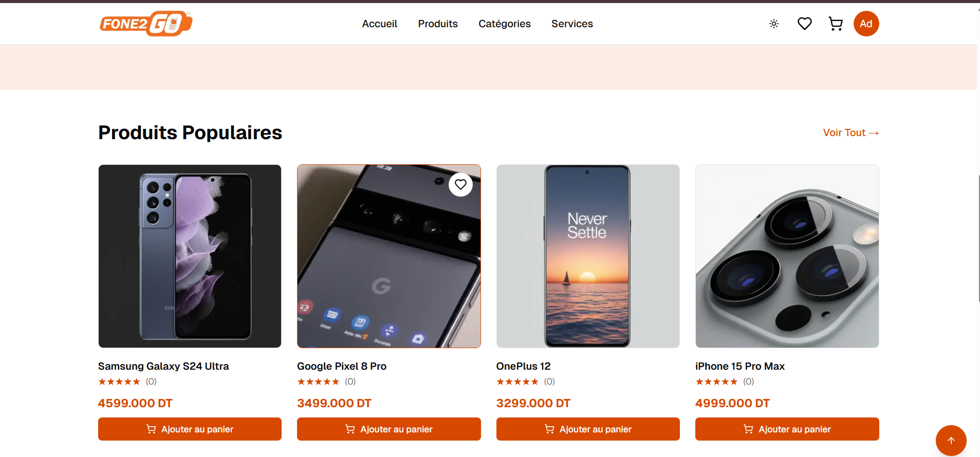This screenshot has width=980, height=457.
Task: Add OnePlus 12 to cart
Action: (x=588, y=429)
